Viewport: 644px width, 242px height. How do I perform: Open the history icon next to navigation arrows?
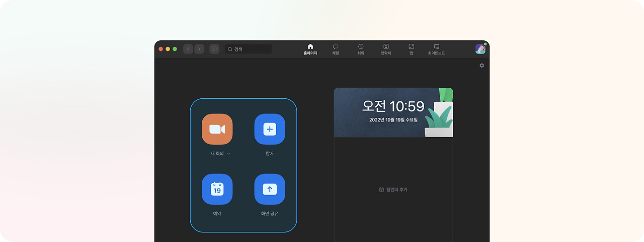214,49
